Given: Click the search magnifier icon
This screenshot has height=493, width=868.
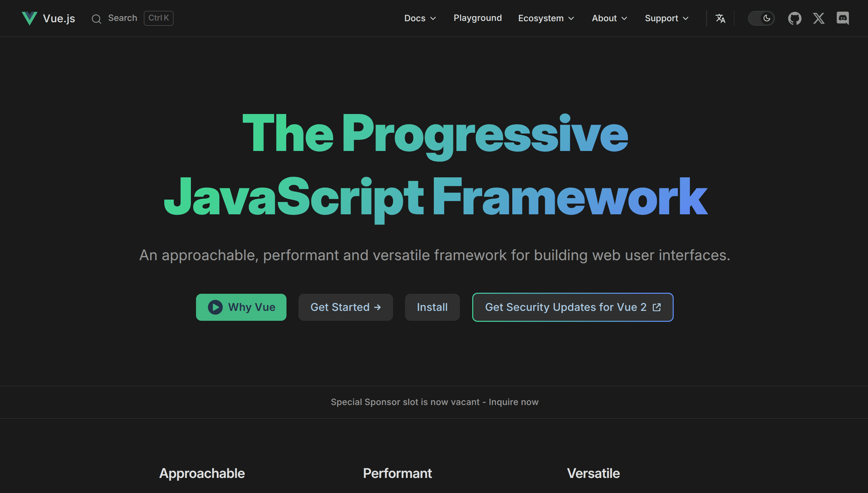Looking at the screenshot, I should 96,19.
